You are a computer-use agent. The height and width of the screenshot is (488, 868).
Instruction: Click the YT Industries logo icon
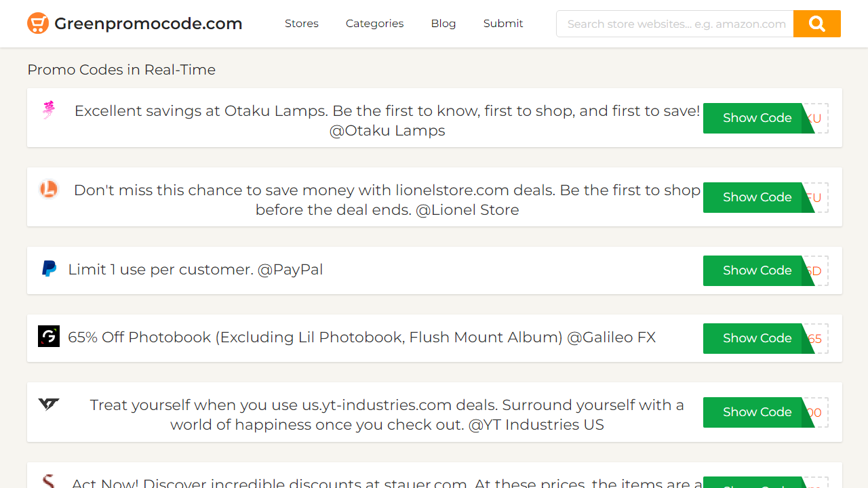point(49,405)
